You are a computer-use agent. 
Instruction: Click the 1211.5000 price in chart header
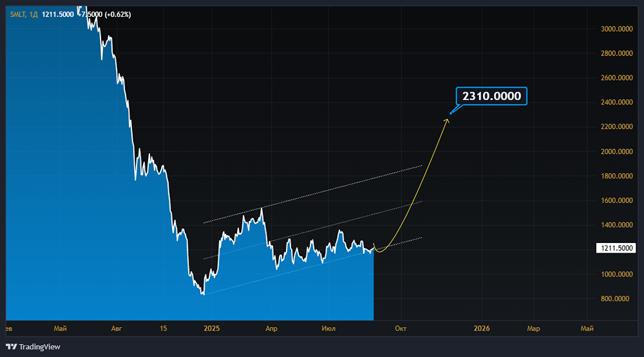[58, 14]
